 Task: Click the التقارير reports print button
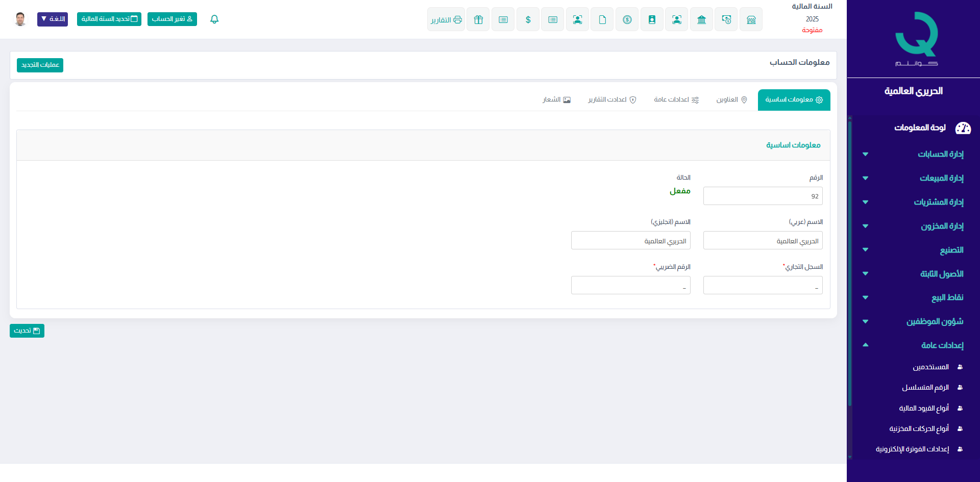coord(446,19)
